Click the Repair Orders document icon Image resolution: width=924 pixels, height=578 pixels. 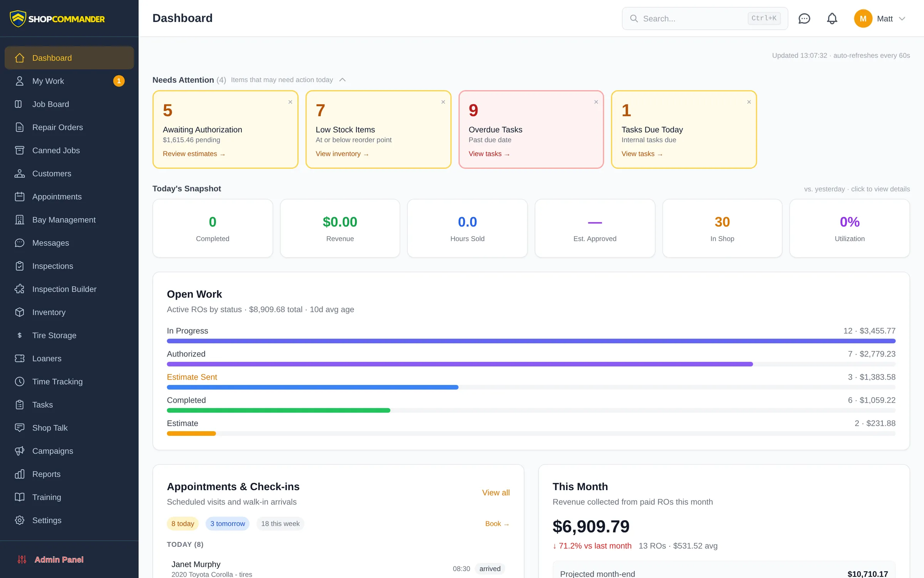pos(20,127)
